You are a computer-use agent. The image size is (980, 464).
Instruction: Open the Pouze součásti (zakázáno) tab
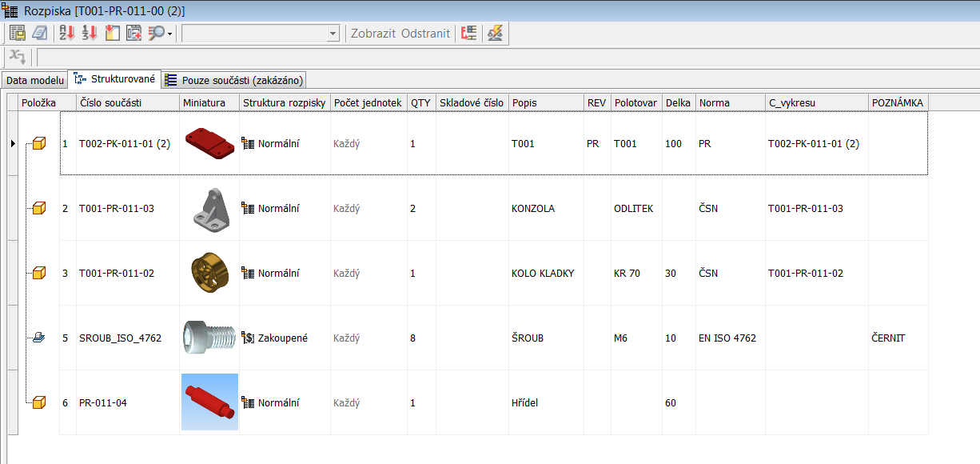pos(234,80)
